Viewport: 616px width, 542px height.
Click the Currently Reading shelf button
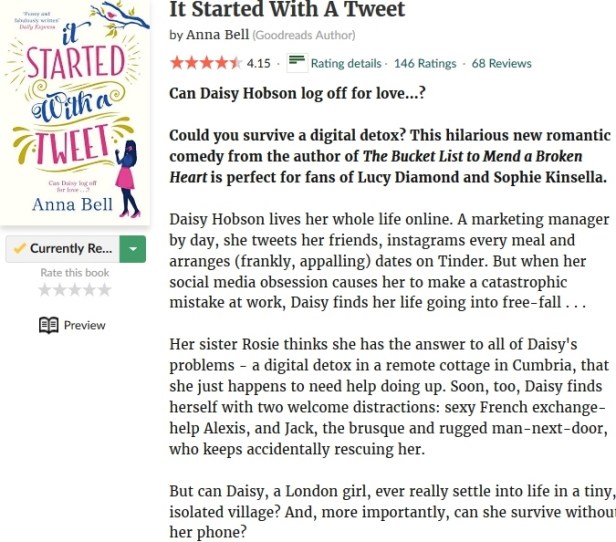pyautogui.click(x=68, y=249)
